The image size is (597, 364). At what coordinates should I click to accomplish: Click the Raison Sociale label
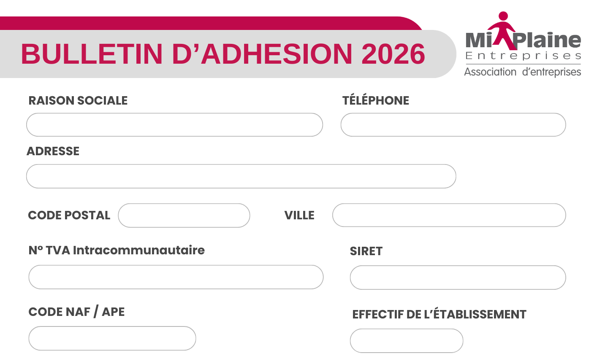click(x=78, y=100)
